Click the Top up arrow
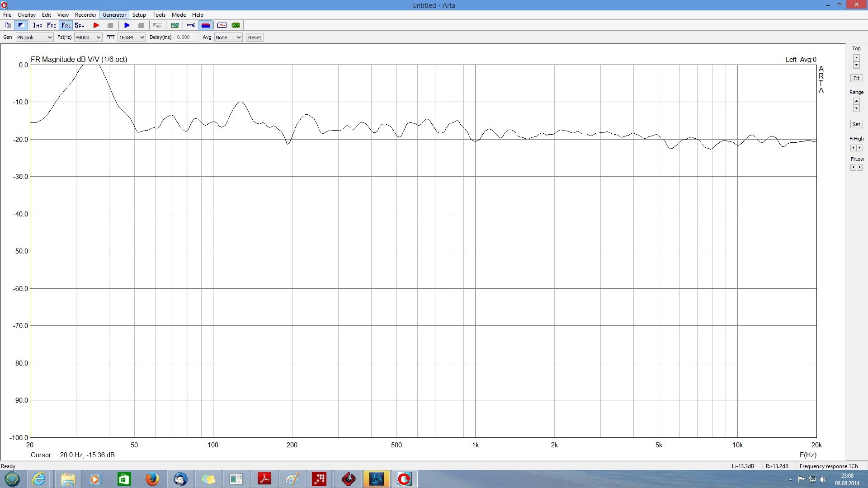The width and height of the screenshot is (868, 488). [856, 58]
